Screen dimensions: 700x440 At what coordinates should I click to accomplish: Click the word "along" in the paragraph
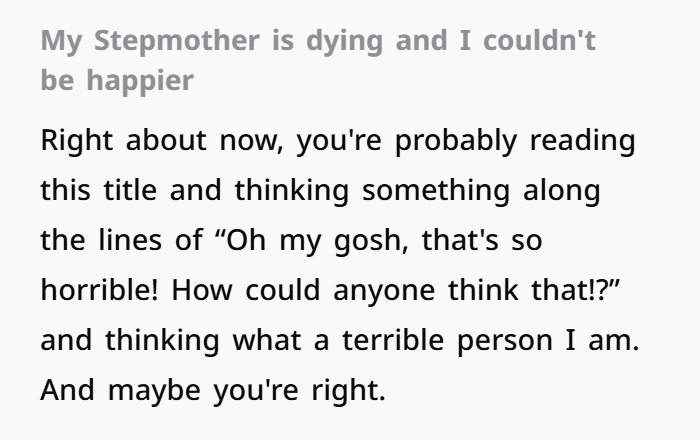(x=562, y=191)
